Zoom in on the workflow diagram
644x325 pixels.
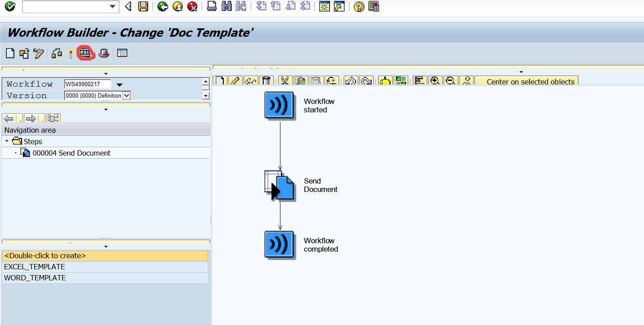pyautogui.click(x=435, y=81)
